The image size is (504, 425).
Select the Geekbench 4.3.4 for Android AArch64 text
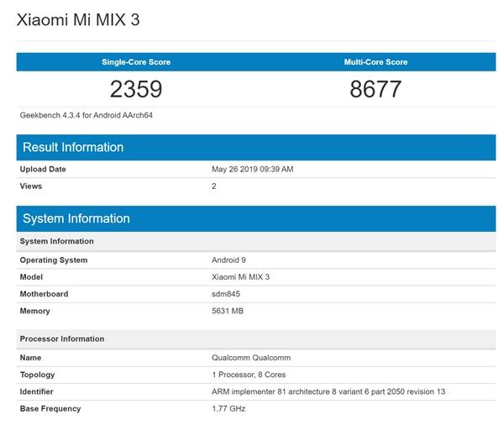(x=87, y=115)
